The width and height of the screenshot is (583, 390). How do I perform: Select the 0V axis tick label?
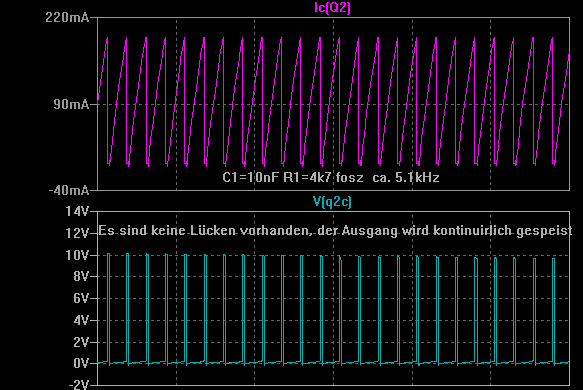81,363
